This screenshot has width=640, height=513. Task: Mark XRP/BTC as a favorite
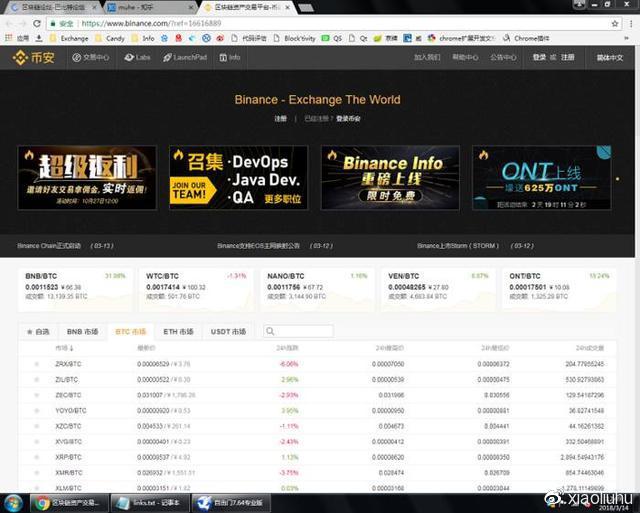coord(37,457)
